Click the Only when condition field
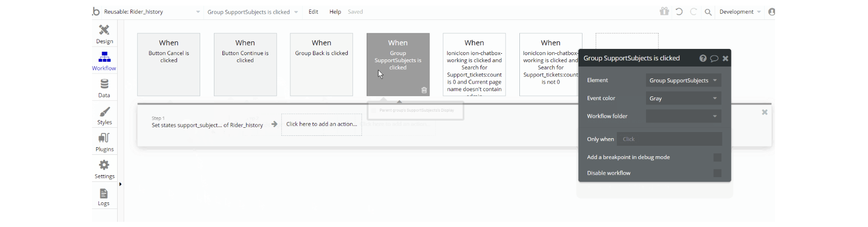 click(669, 139)
